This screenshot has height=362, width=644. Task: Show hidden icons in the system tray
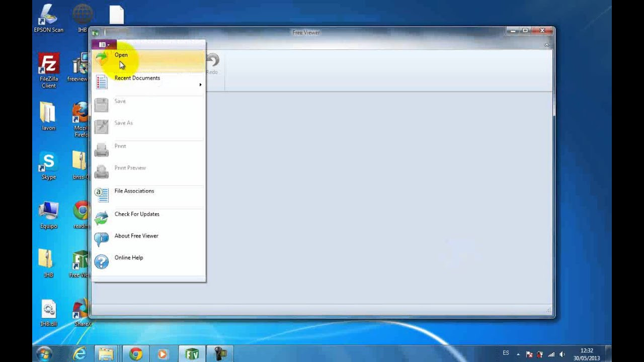click(519, 354)
